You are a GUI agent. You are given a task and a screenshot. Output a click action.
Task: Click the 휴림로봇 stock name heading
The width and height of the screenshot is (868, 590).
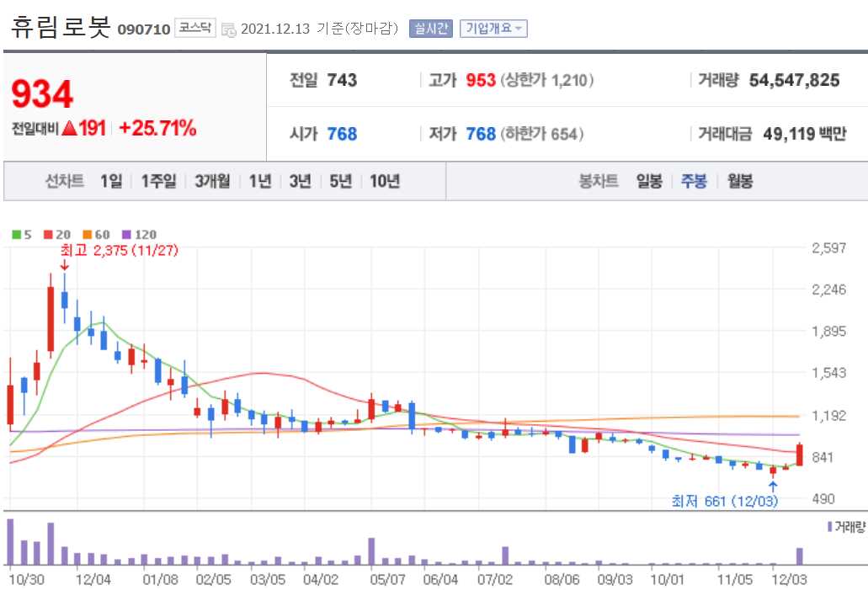click(61, 27)
